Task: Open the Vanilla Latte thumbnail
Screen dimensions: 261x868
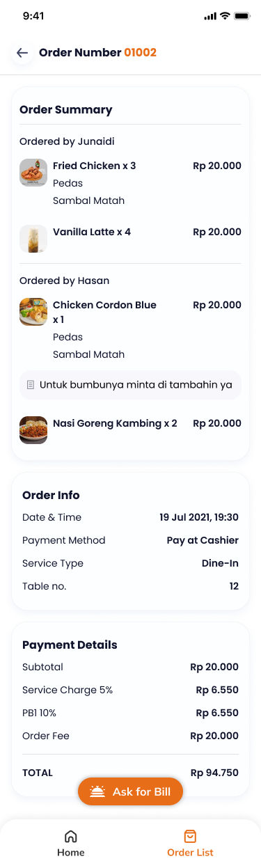Action: pos(33,239)
